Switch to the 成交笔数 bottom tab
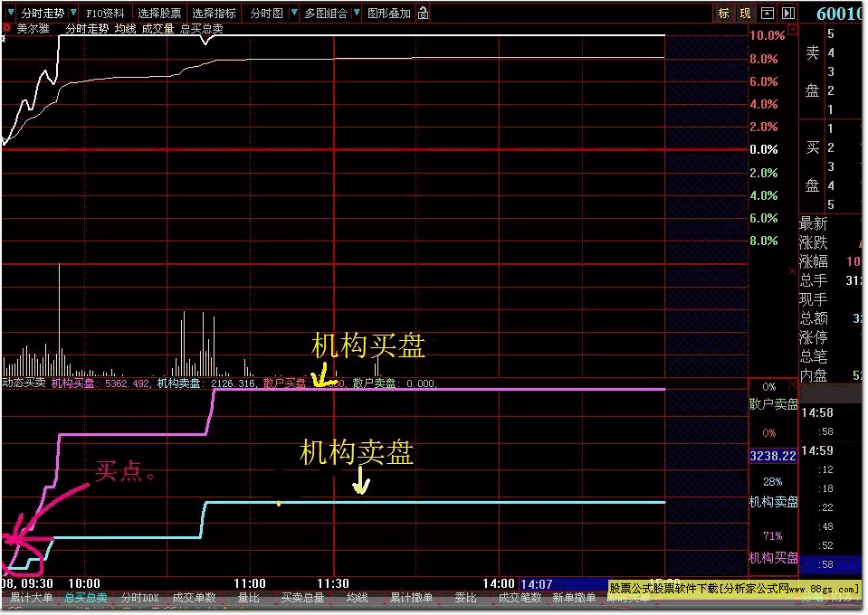Image resolution: width=868 pixels, height=615 pixels. coord(520,598)
